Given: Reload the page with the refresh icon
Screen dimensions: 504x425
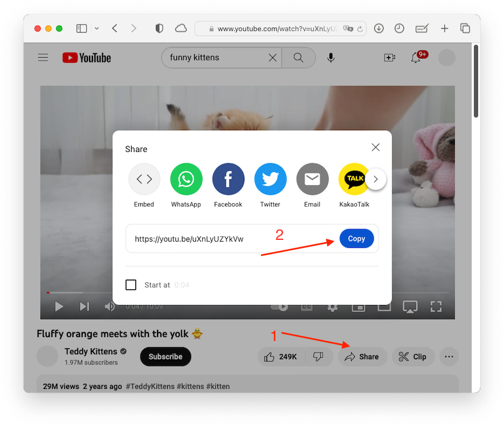Looking at the screenshot, I should point(360,29).
